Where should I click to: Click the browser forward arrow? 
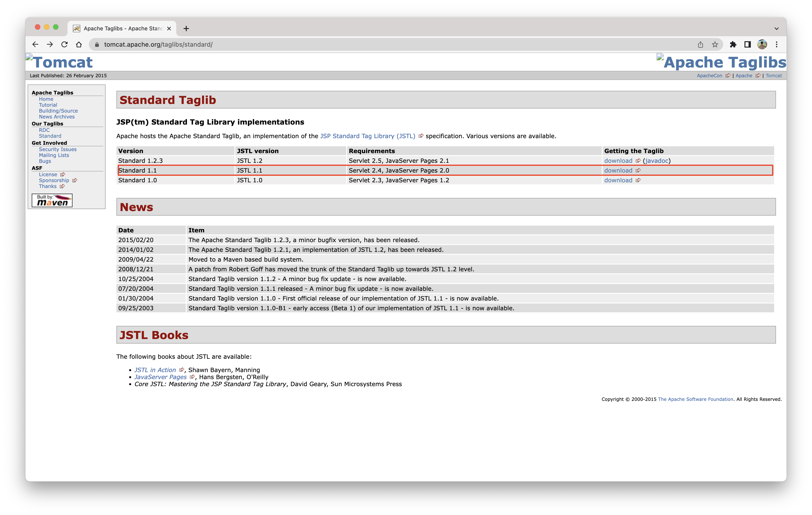[x=50, y=44]
